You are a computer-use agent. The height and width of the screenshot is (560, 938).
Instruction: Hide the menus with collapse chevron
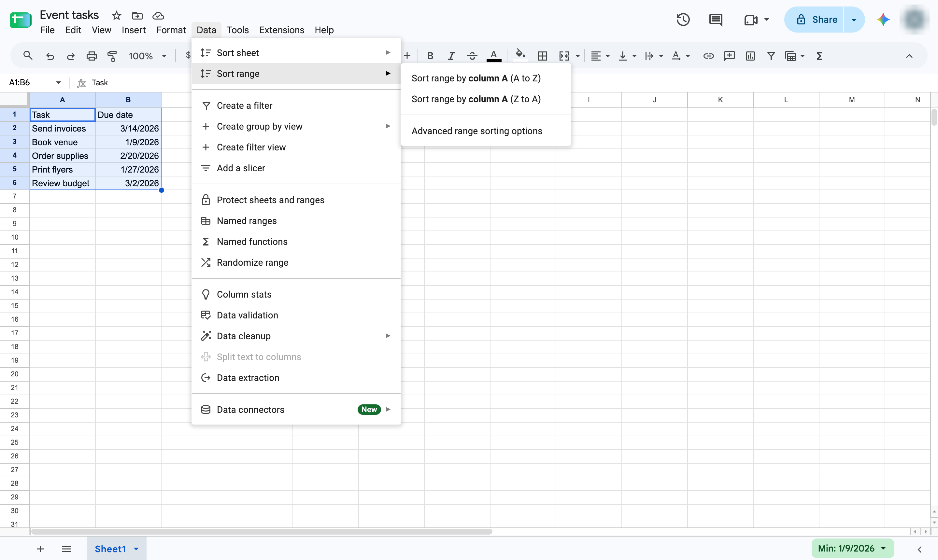[909, 56]
